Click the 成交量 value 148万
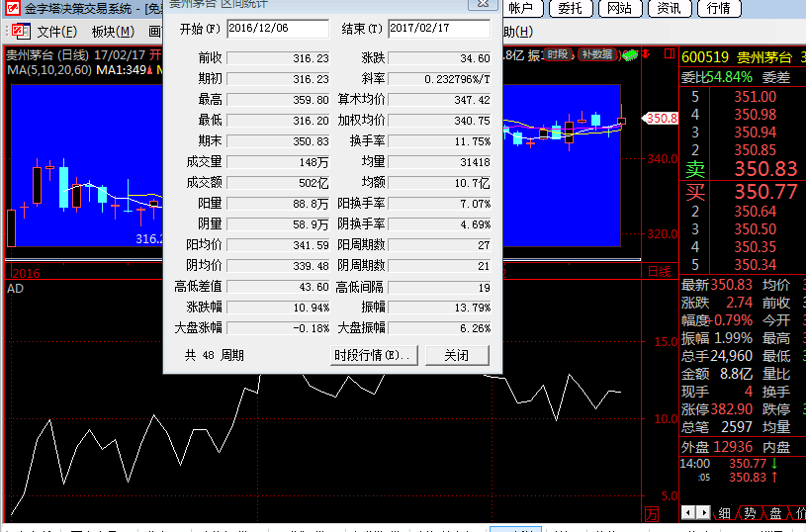Viewport: 806px width, 532px height. (278, 162)
